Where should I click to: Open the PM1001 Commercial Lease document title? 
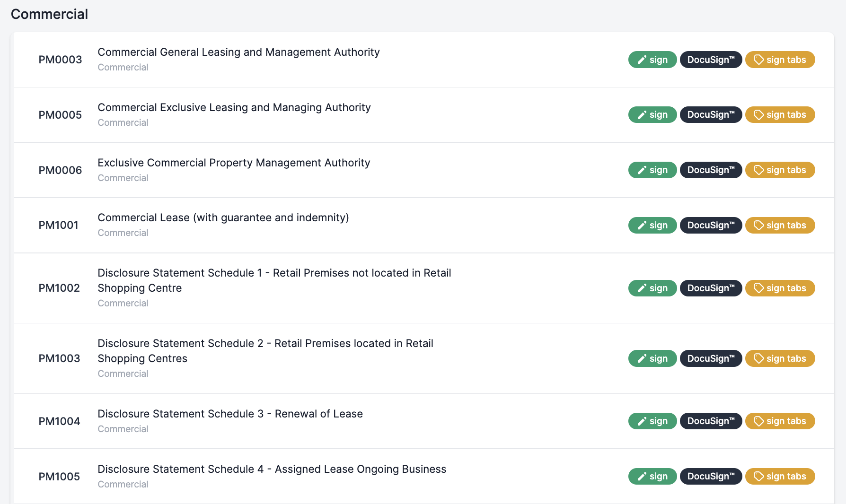(x=223, y=217)
